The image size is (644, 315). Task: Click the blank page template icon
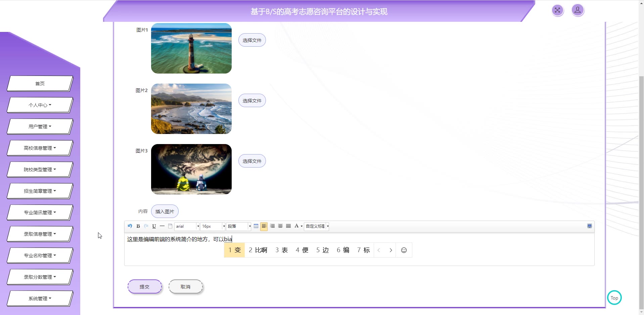pos(170,226)
